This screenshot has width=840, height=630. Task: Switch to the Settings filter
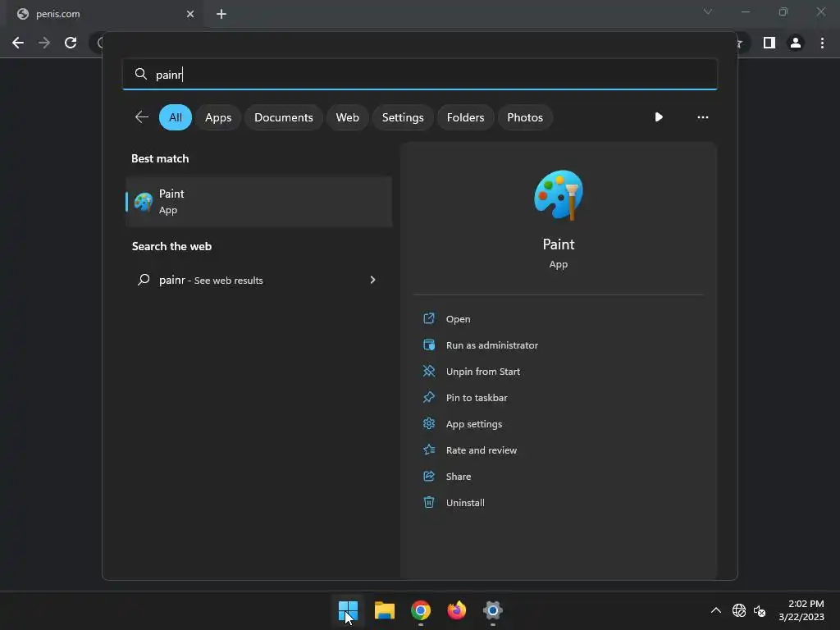pyautogui.click(x=402, y=117)
